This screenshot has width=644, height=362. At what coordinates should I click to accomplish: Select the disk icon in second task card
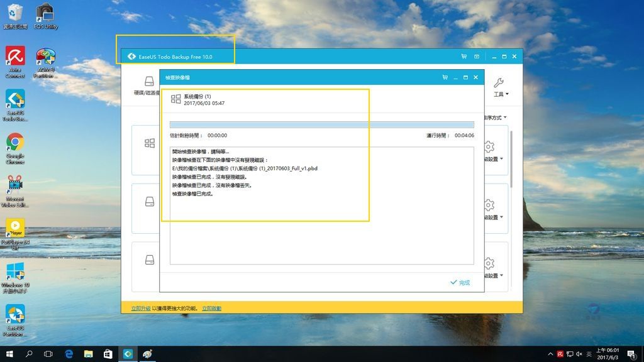coord(150,202)
